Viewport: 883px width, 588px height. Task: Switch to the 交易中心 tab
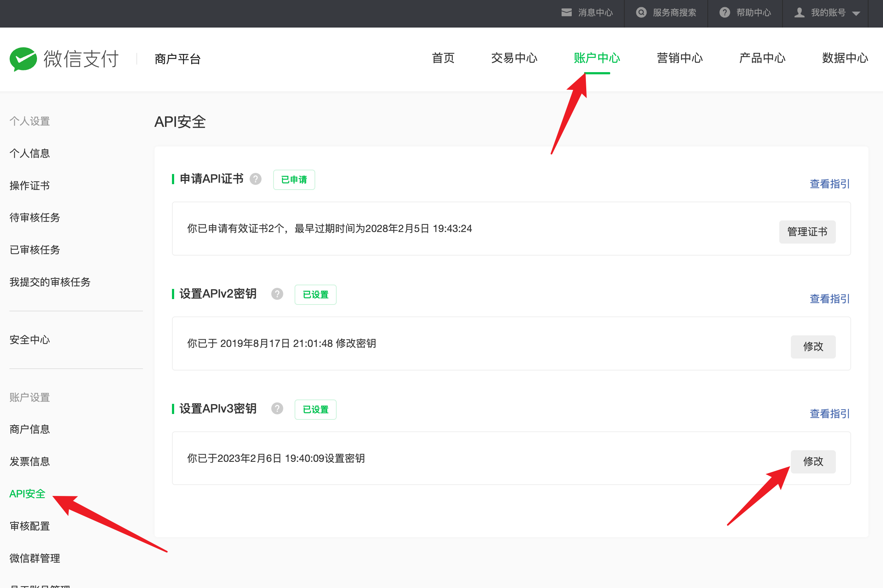514,58
